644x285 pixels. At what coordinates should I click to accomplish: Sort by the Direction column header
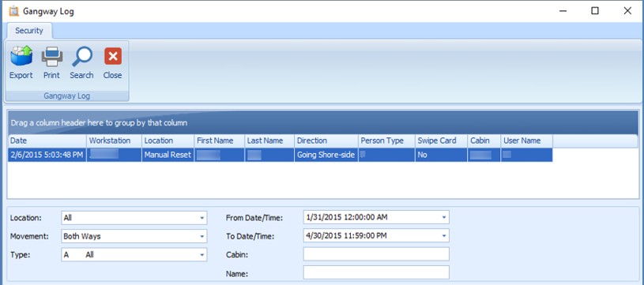[x=326, y=141]
